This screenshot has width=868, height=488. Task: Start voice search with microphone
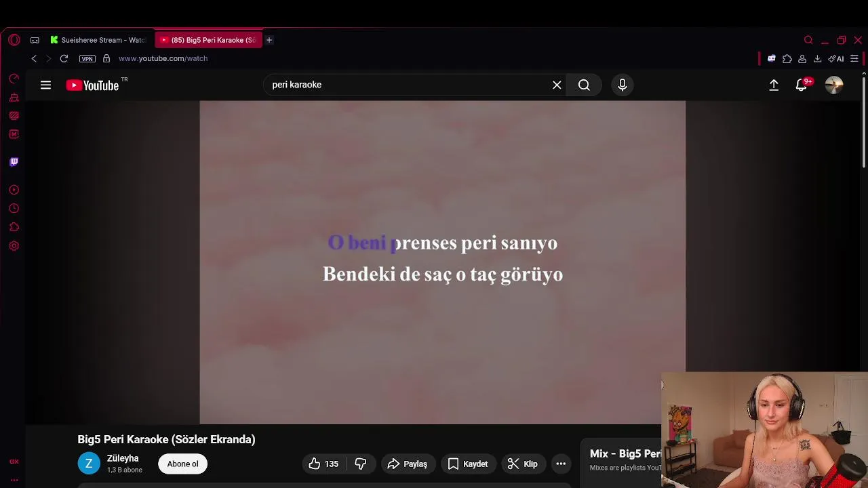[623, 85]
